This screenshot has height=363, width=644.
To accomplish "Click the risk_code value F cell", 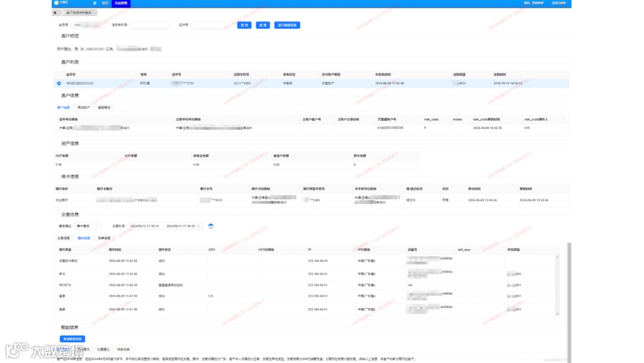I will (x=425, y=128).
